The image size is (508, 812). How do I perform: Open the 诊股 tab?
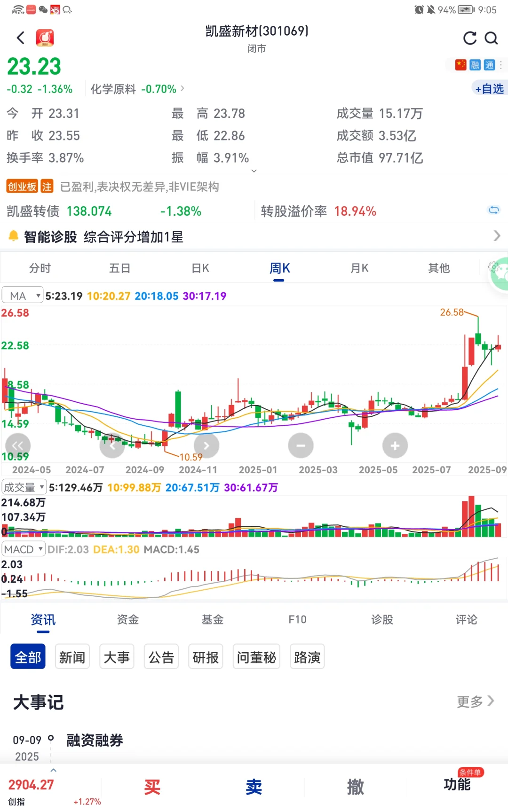tap(382, 619)
